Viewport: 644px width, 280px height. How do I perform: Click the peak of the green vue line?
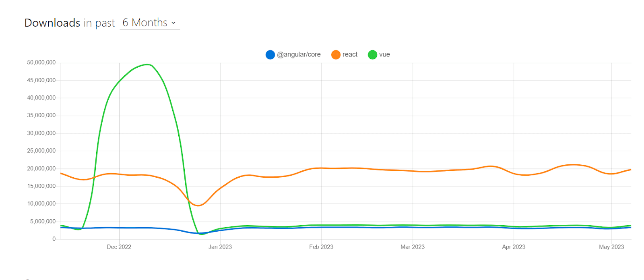click(148, 64)
